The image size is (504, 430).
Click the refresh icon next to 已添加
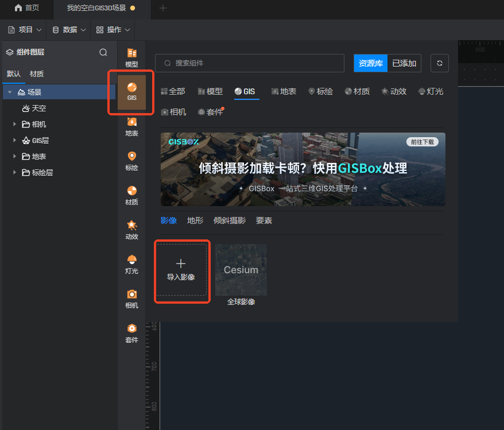click(x=439, y=63)
